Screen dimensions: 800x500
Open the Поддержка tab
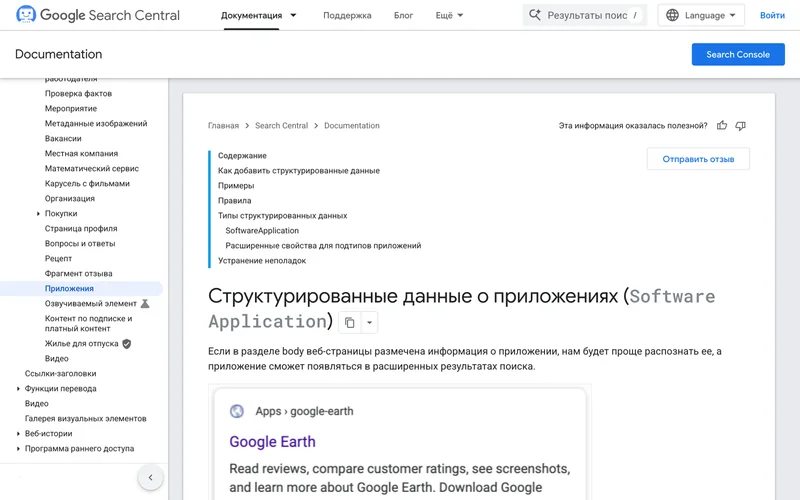pos(347,15)
